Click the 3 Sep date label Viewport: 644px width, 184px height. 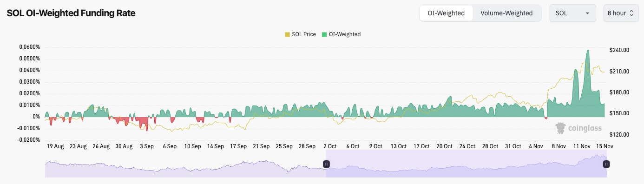147,146
